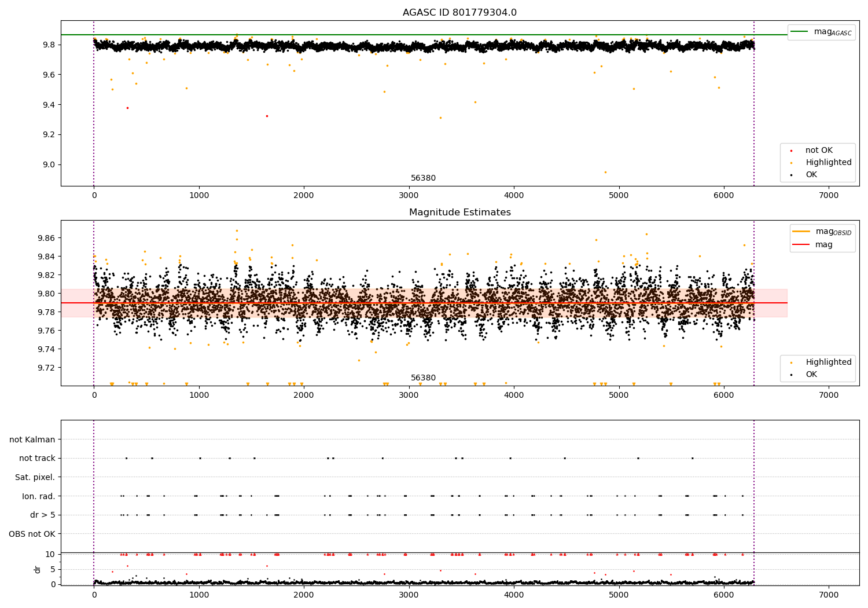The width and height of the screenshot is (868, 608).
Task: Click the 'dr > 5' y-axis label
Action: coord(43,515)
